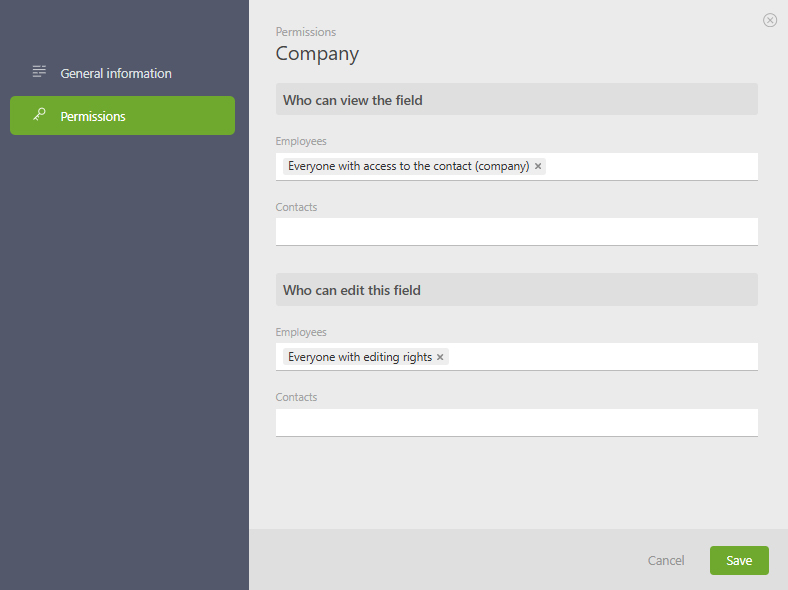The image size is (788, 590).
Task: Focus the Employees field under edit permissions
Action: (x=600, y=357)
